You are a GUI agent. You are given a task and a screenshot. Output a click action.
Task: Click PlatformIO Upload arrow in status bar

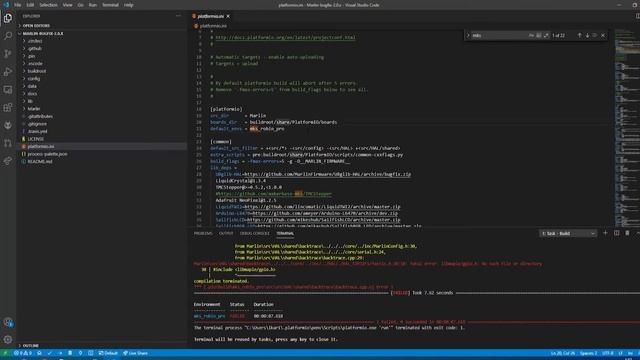tap(60, 353)
